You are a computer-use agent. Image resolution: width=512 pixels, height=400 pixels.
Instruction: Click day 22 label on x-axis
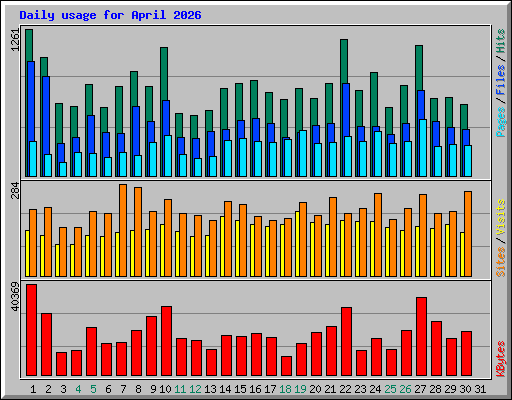345,389
